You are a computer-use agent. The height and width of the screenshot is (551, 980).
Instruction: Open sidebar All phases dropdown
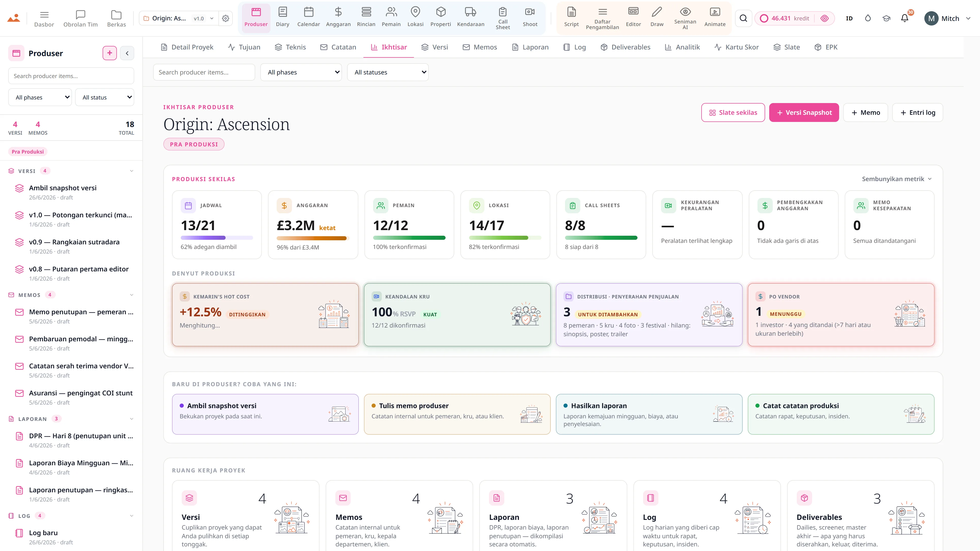40,97
